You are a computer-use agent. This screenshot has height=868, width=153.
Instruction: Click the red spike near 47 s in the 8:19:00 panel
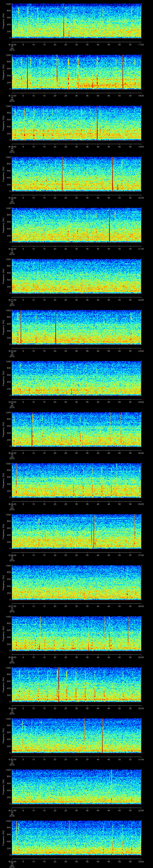click(x=113, y=174)
